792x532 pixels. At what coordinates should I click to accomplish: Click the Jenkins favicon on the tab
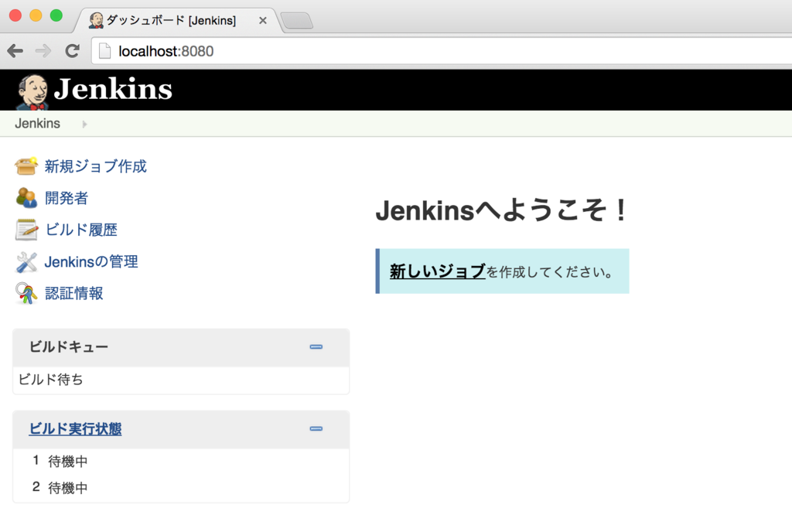[x=96, y=20]
